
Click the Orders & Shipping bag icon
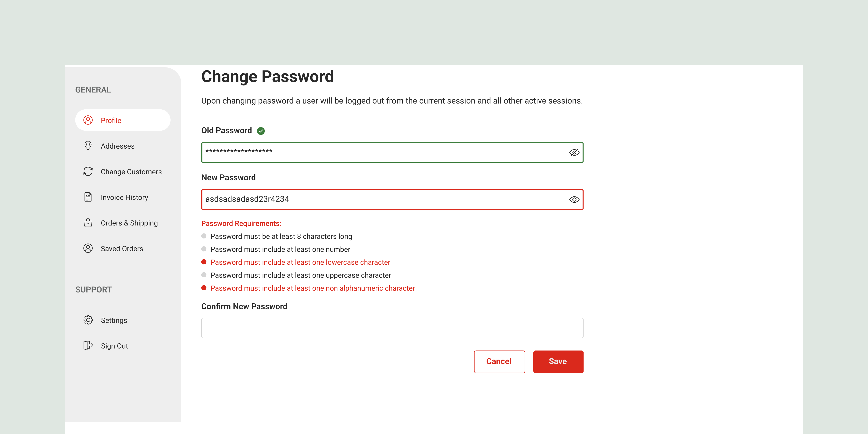tap(88, 223)
